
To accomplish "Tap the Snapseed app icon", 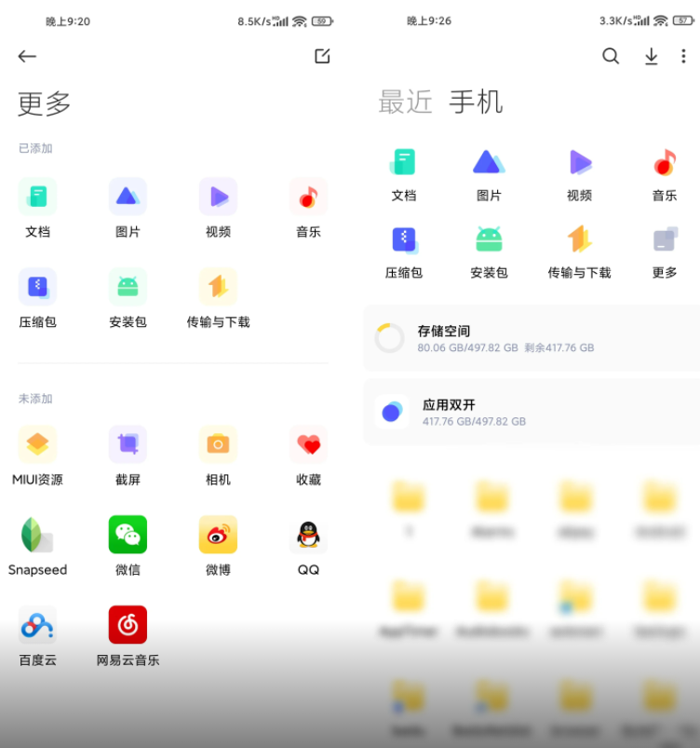I will pos(37,535).
